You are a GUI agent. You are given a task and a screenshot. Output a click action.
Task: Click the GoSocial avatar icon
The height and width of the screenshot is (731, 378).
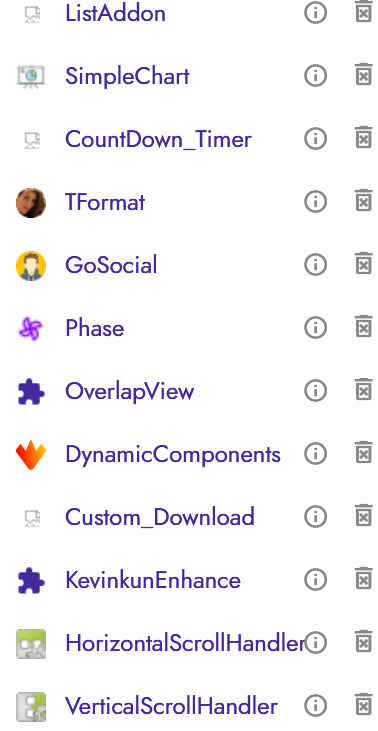click(x=31, y=266)
